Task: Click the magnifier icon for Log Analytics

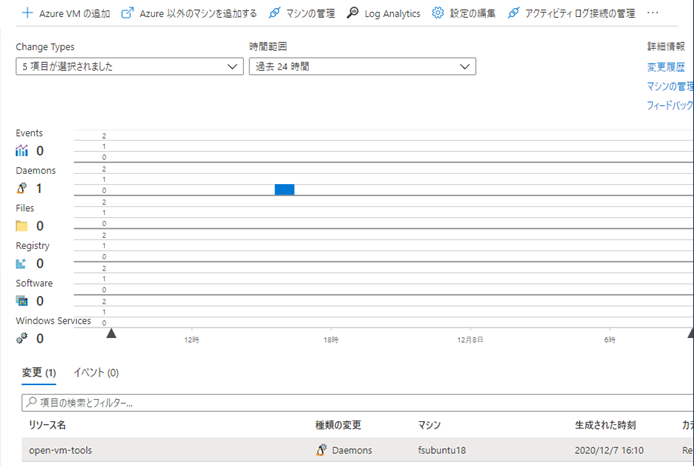Action: (x=353, y=13)
